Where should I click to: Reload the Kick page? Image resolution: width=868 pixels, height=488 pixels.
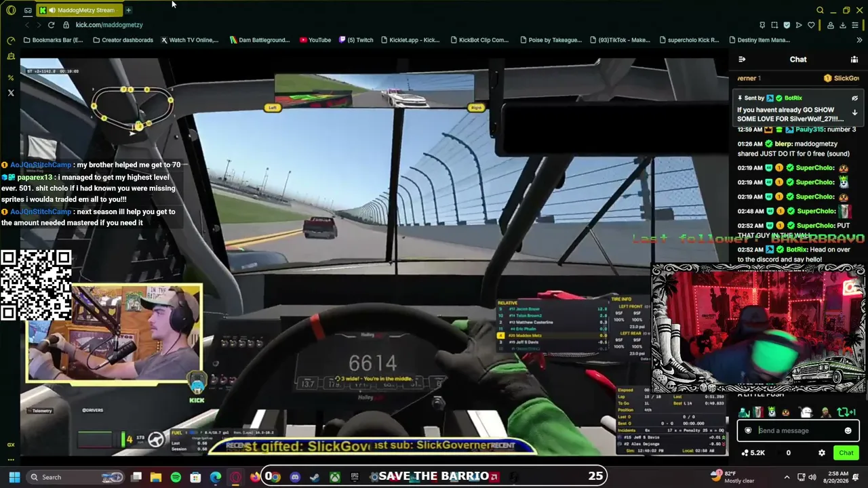coord(51,25)
